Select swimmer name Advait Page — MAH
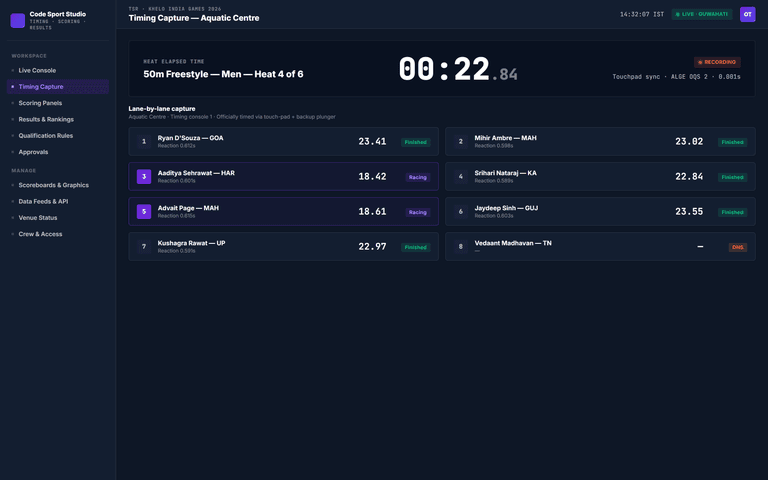The width and height of the screenshot is (768, 480). point(188,208)
